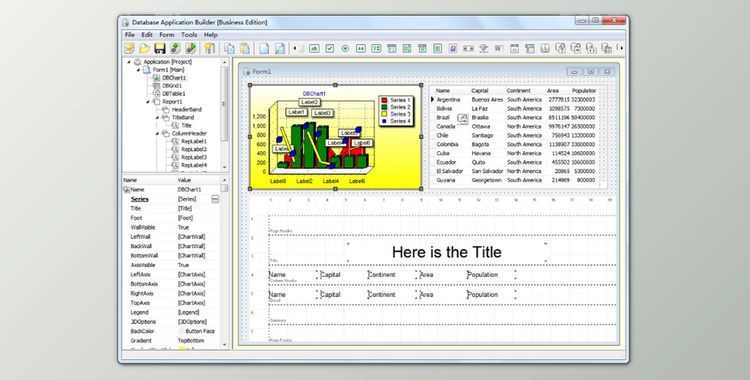The image size is (750, 380).
Task: Select the WallVisible property row
Action: pos(171,227)
